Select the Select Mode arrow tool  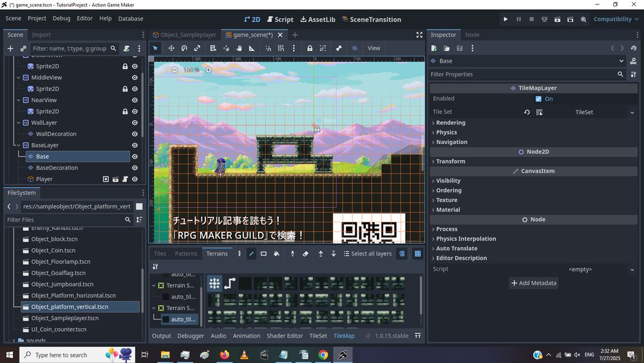pyautogui.click(x=155, y=48)
